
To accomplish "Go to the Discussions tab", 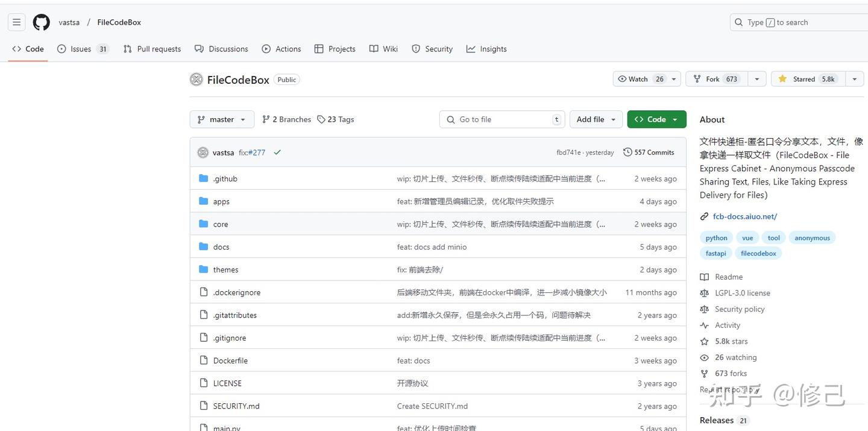I will [x=221, y=49].
